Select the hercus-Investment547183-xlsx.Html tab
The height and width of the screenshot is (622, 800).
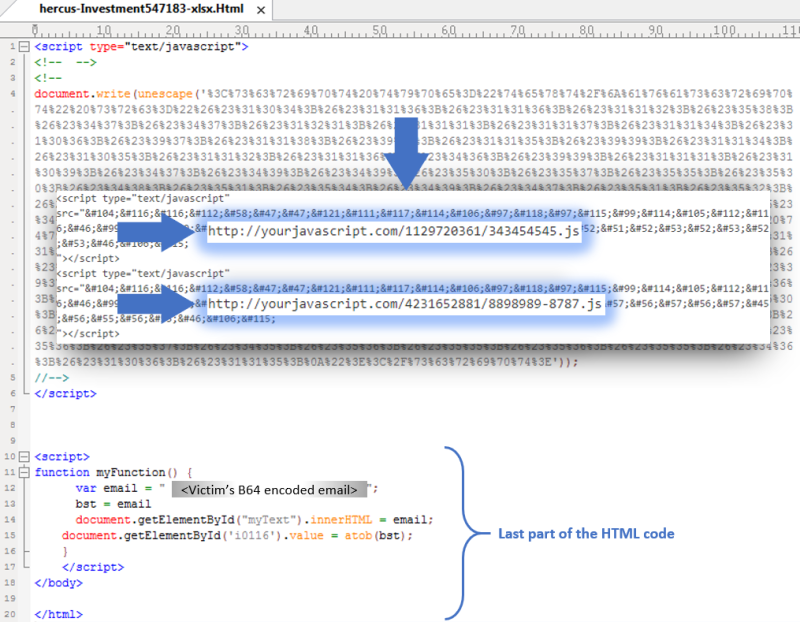[141, 9]
